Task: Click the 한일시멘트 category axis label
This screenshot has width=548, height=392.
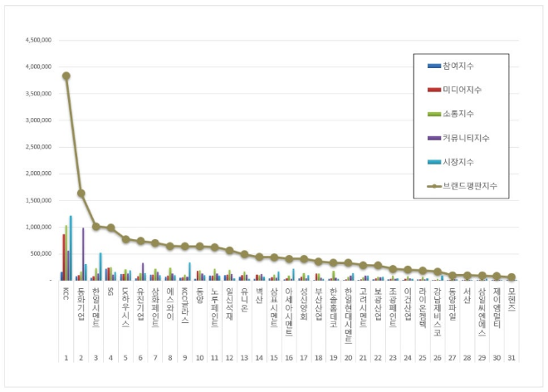Action: [96, 304]
